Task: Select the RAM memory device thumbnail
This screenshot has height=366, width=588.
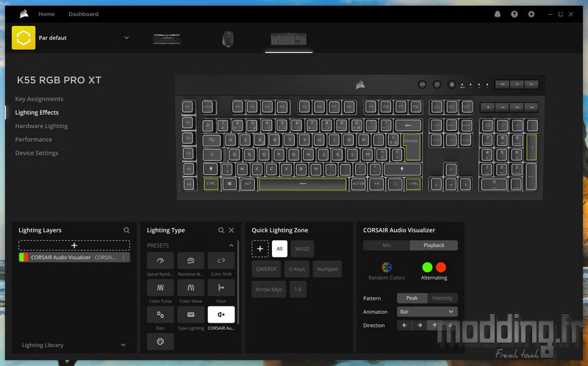Action: tap(167, 39)
